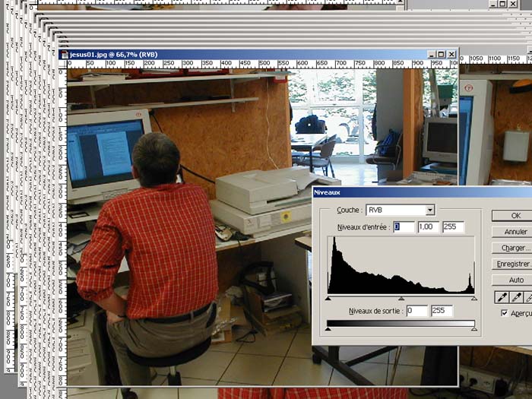Image resolution: width=532 pixels, height=399 pixels.
Task: Click the Auto levels button
Action: (x=511, y=280)
